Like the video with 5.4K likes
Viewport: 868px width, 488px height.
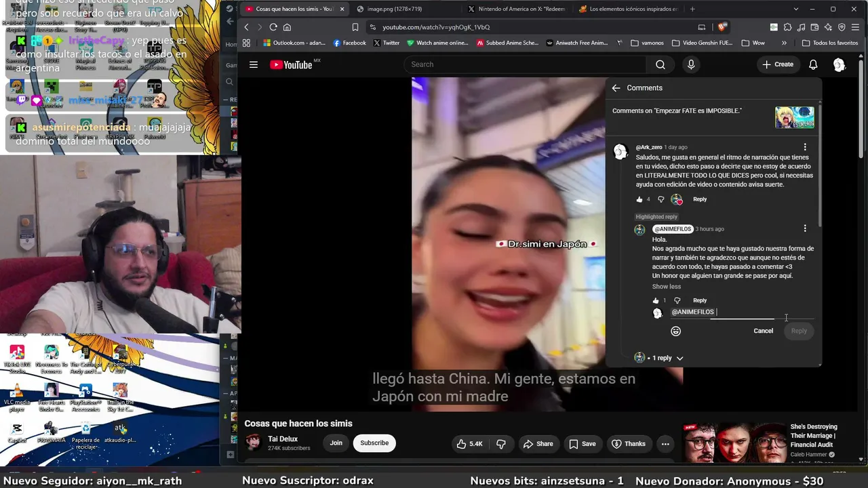[469, 444]
